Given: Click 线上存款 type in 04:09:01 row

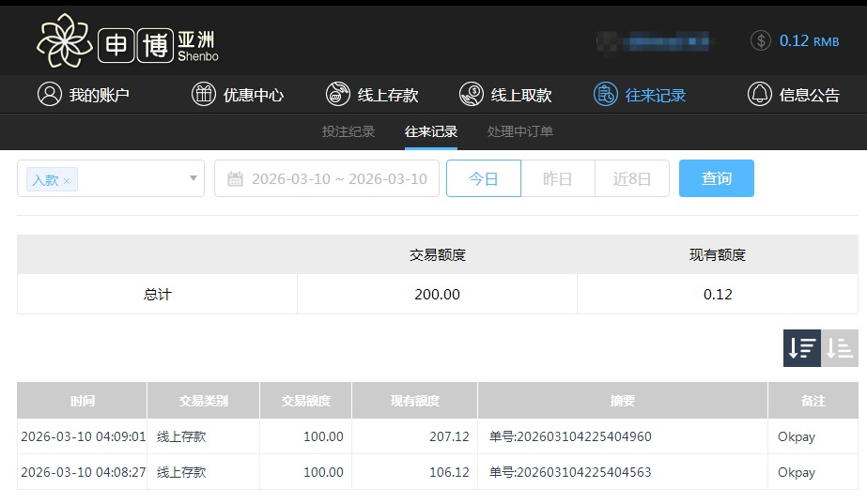Looking at the screenshot, I should tap(181, 436).
